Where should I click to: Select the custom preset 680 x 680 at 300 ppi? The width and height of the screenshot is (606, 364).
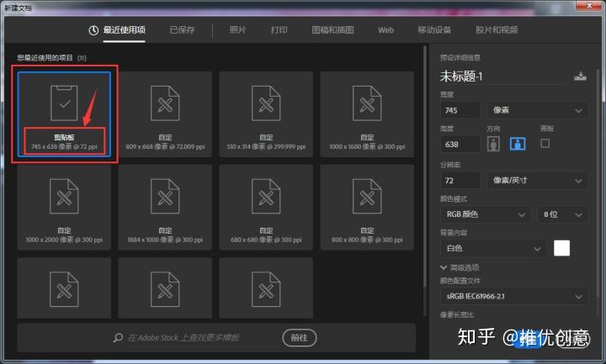266,208
